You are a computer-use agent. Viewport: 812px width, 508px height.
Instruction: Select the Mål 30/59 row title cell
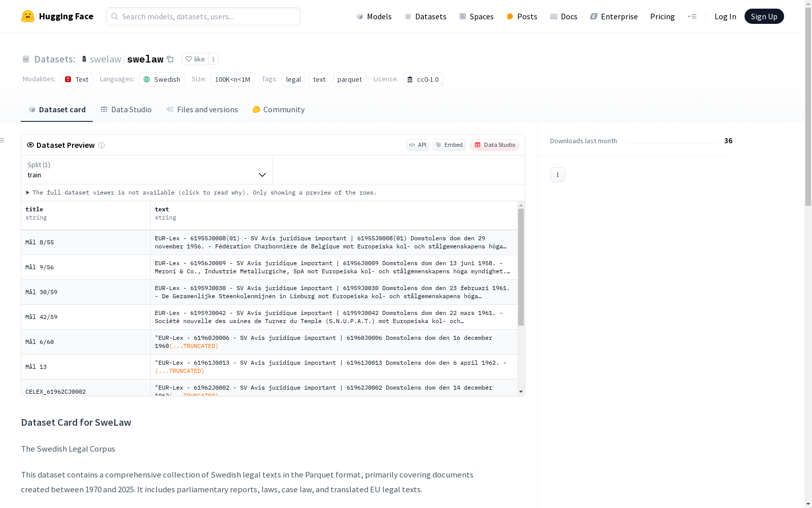coord(86,292)
